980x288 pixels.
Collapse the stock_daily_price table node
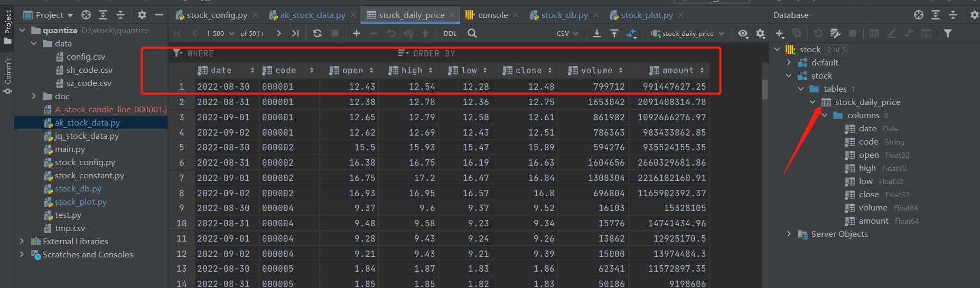[813, 102]
